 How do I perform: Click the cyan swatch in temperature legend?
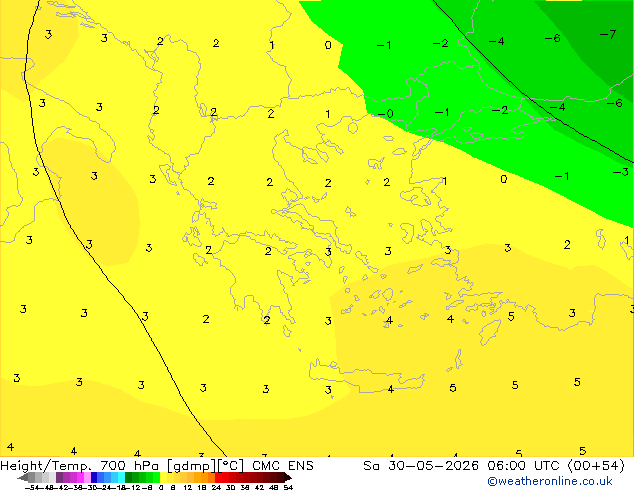[122, 477]
